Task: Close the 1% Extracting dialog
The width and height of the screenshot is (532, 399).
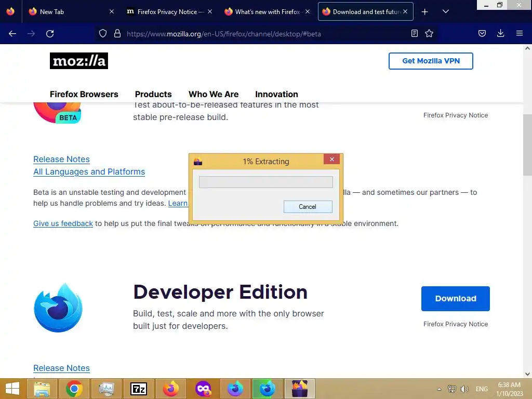Action: point(332,159)
